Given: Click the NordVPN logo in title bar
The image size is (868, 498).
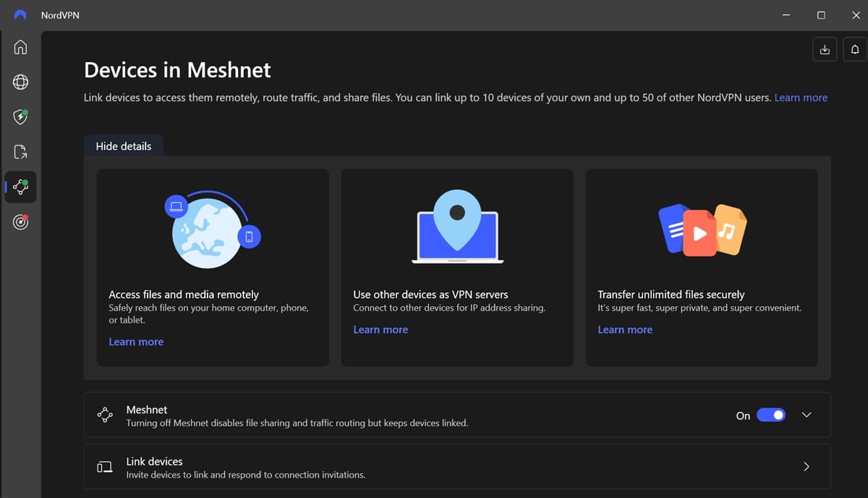Looking at the screenshot, I should pyautogui.click(x=20, y=15).
